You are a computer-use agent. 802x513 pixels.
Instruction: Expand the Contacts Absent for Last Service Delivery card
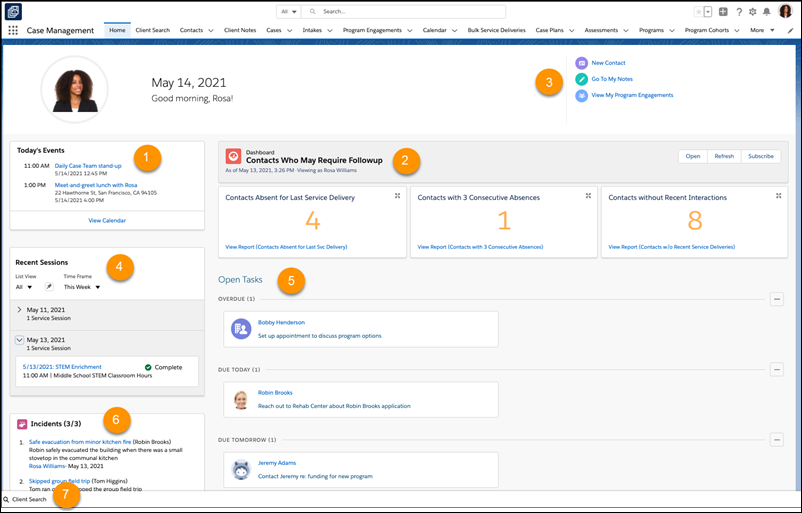(x=397, y=196)
